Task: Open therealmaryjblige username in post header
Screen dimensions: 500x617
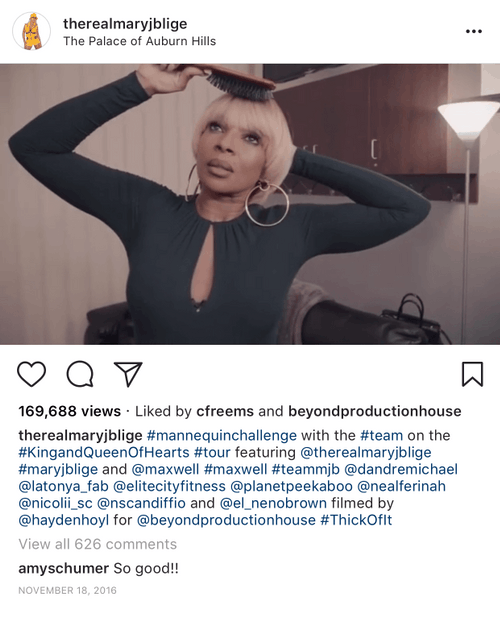Action: (125, 24)
